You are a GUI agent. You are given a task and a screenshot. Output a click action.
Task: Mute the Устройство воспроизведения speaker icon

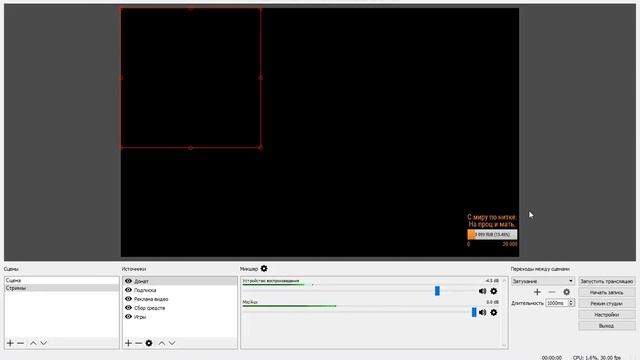[482, 291]
